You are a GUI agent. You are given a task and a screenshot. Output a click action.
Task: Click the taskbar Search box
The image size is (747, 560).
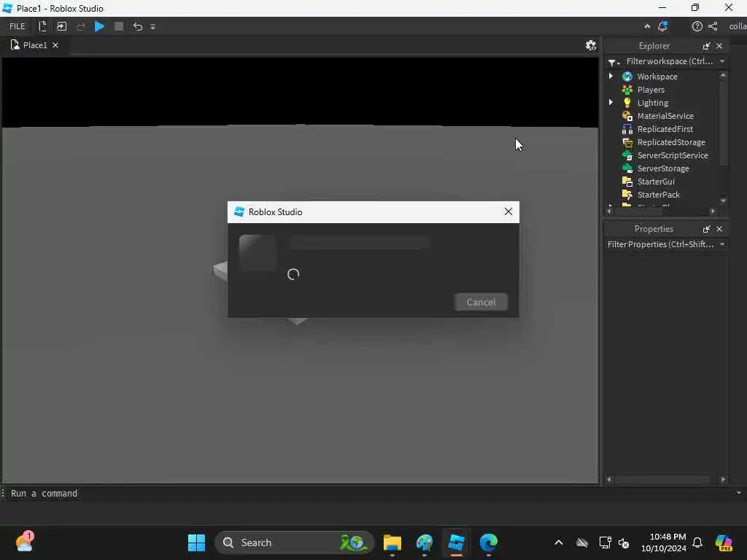pyautogui.click(x=294, y=542)
